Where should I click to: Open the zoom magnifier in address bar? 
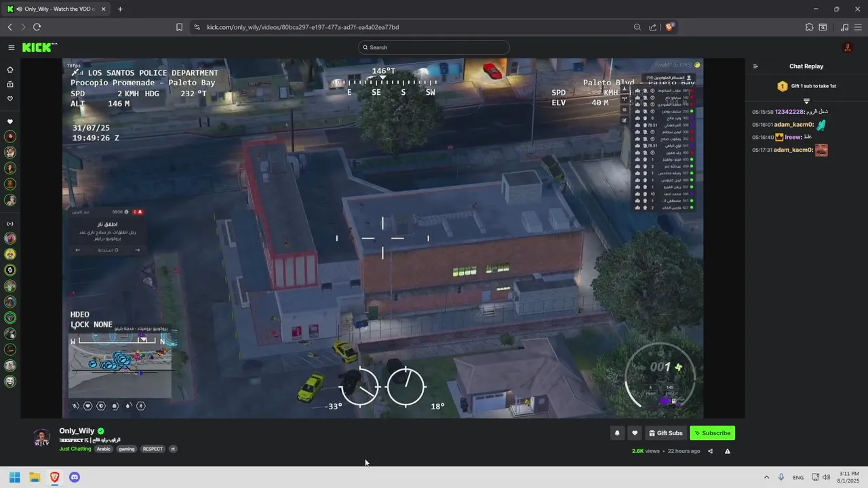(x=637, y=27)
